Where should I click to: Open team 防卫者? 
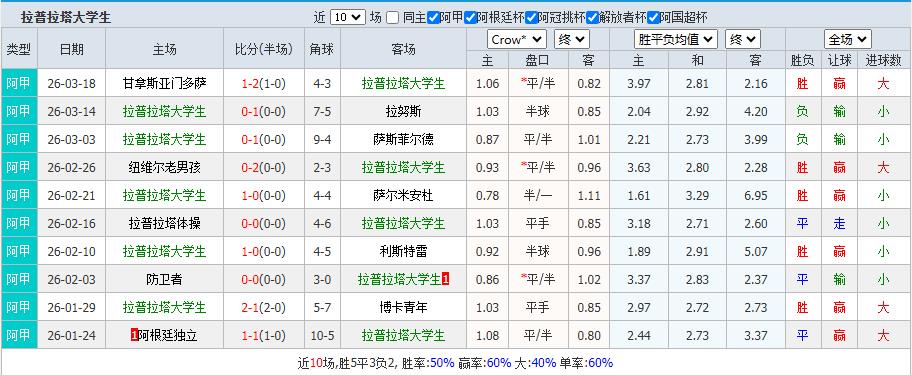[164, 279]
